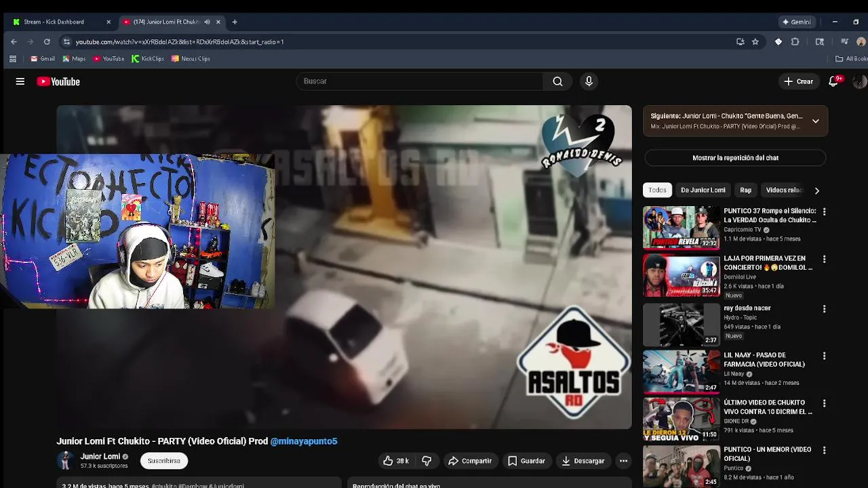Viewport: 868px width, 488px height.
Task: Open rey desde nacer thumbnail
Action: (681, 325)
